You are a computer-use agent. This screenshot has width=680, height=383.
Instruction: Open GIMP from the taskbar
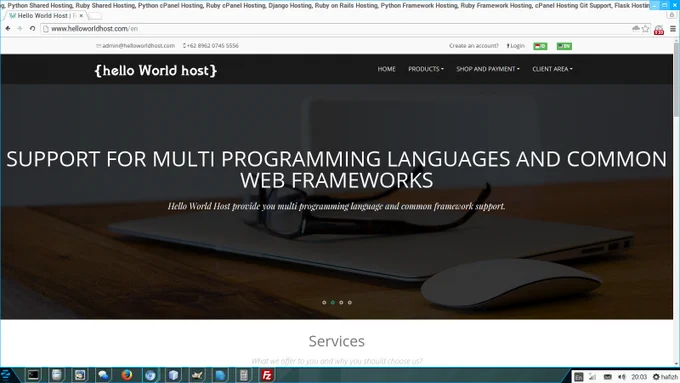point(197,375)
